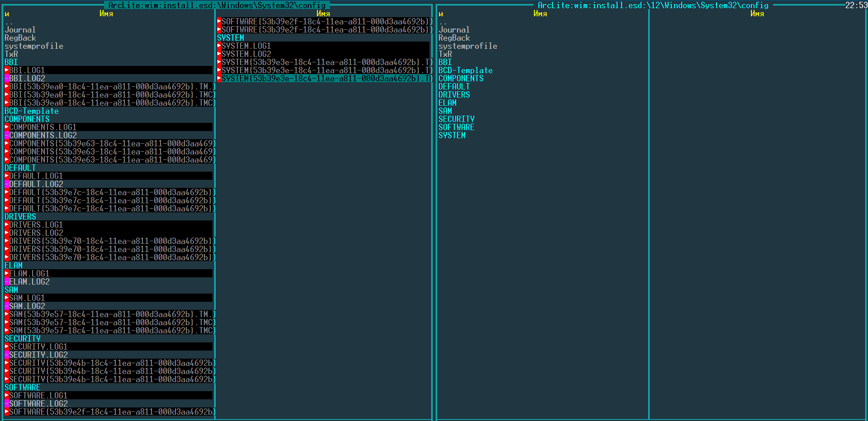Click the 'и' sort mode letter in the left panel
Viewport: 868px width, 421px height.
coord(7,14)
